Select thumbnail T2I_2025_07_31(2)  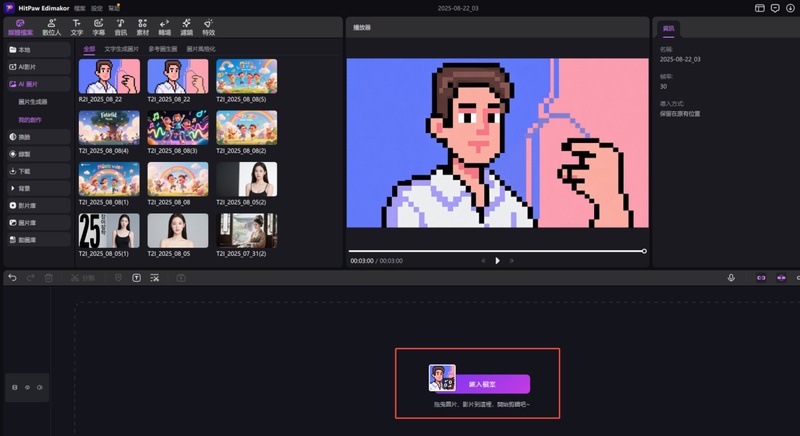(x=247, y=230)
